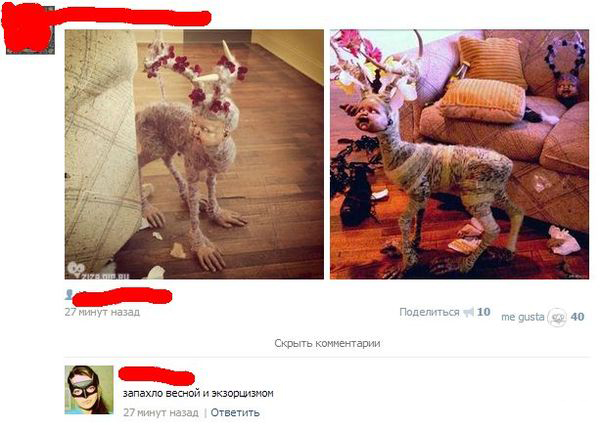Click the Поделиться share link
Viewport: 600px width, 429px height.
point(429,312)
